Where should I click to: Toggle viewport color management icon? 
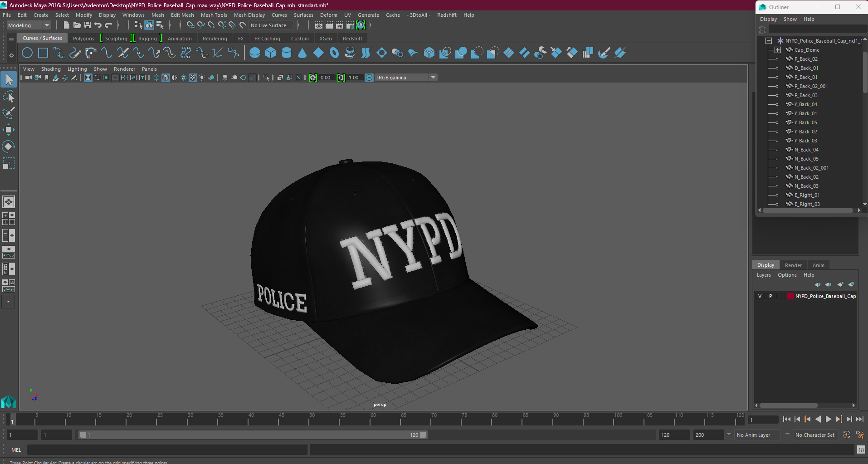(x=369, y=78)
